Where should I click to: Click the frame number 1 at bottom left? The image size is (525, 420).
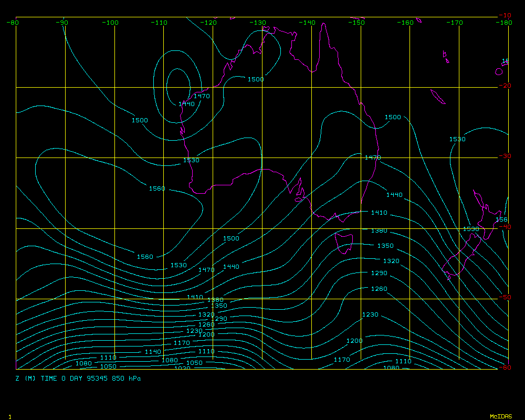click(x=10, y=416)
